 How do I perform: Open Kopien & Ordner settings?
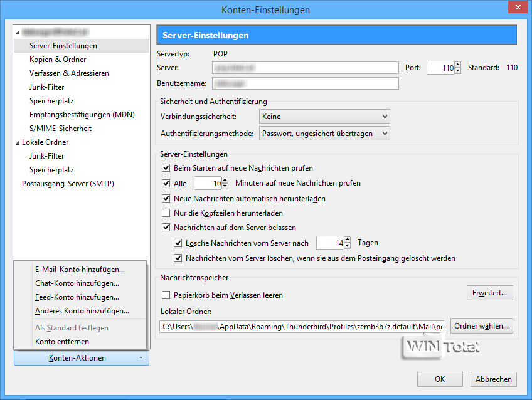pos(58,60)
